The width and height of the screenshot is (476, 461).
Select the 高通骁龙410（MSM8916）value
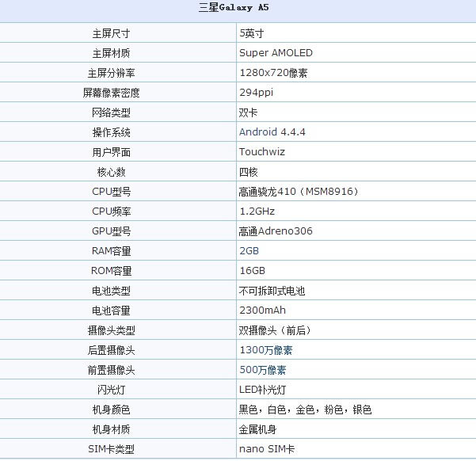tap(299, 192)
